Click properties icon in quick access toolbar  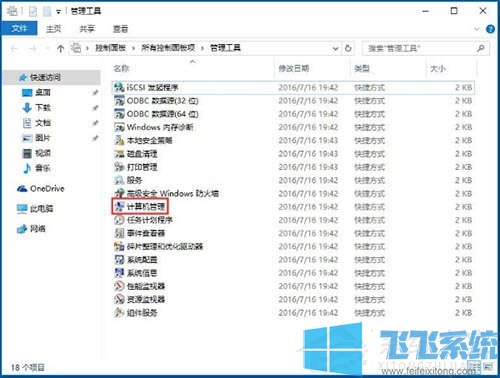pyautogui.click(x=33, y=11)
